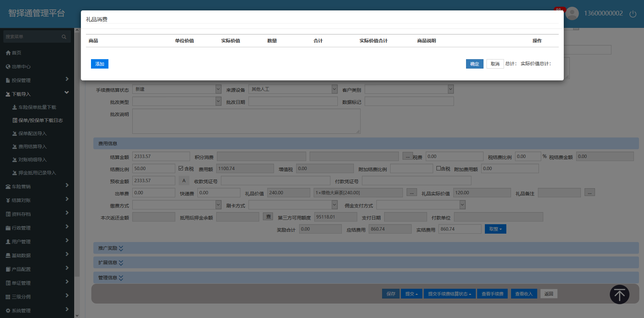Toggle the 含税 checkbox next to 结费比例
Screen dimensions: 644x318
(181, 168)
